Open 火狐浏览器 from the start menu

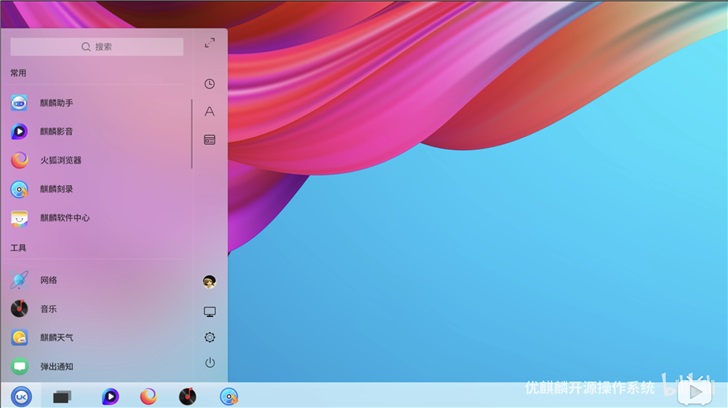(x=60, y=160)
